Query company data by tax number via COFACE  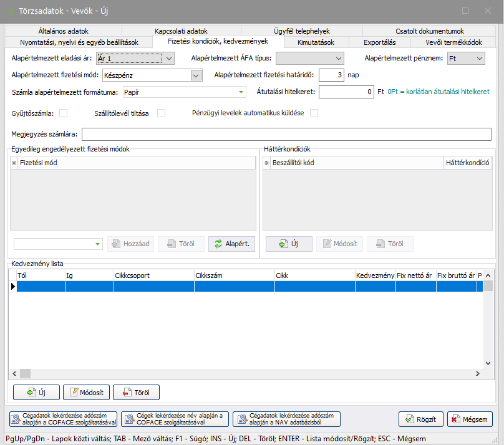[x=63, y=419]
